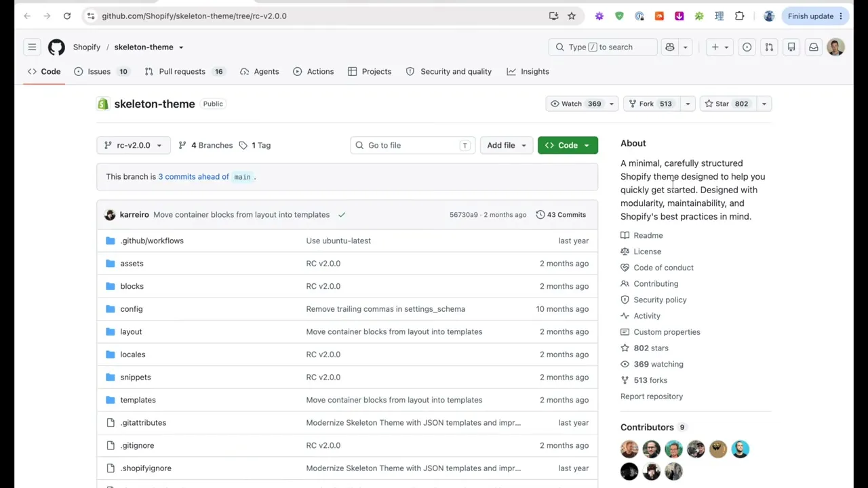Expand the Copilot dropdown arrow in header
The image size is (868, 488).
[x=685, y=47]
